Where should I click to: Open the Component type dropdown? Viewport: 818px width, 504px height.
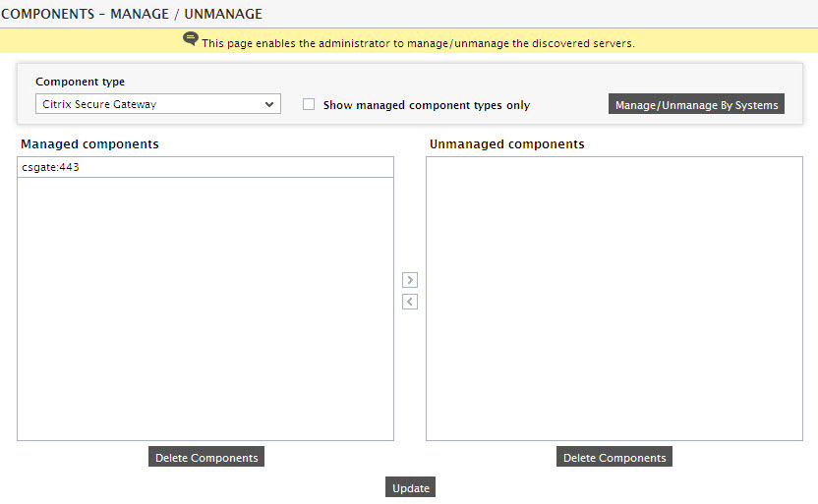pos(158,104)
